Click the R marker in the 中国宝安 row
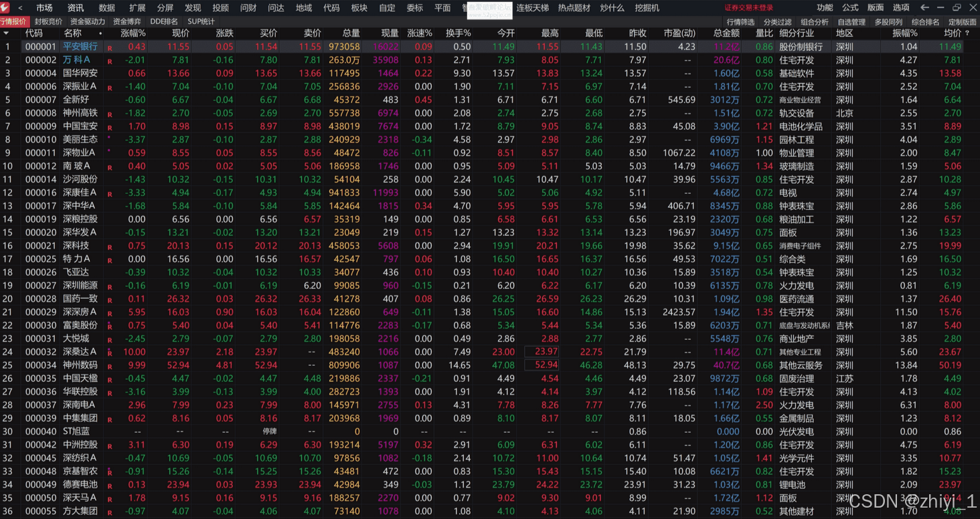 point(110,128)
